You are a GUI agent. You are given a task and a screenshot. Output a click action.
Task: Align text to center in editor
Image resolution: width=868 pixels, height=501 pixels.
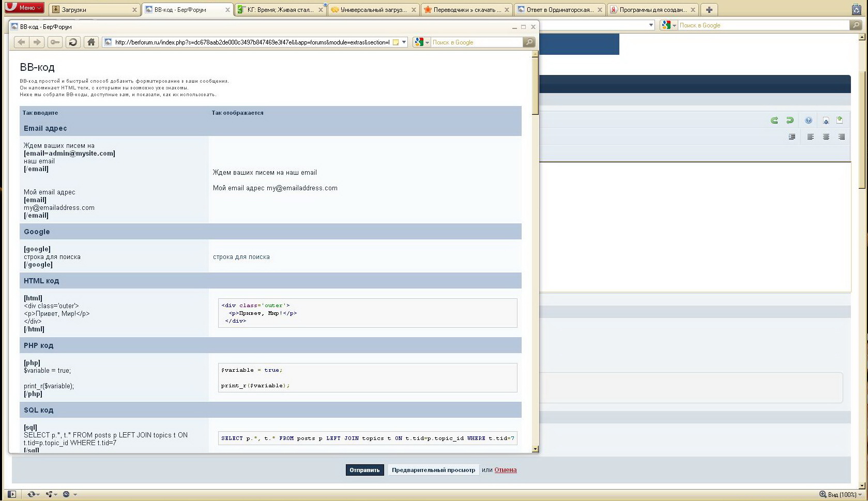click(x=826, y=137)
